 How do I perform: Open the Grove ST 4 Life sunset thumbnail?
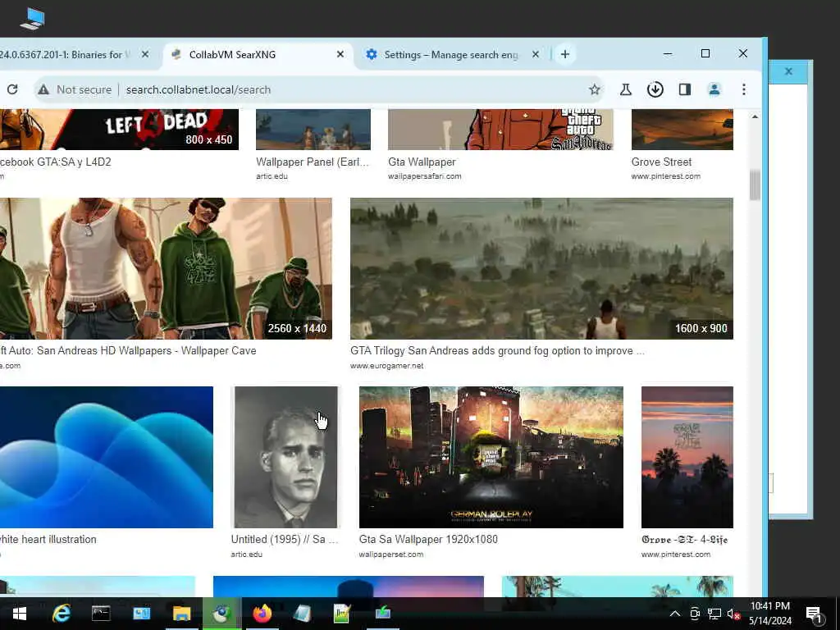point(687,457)
